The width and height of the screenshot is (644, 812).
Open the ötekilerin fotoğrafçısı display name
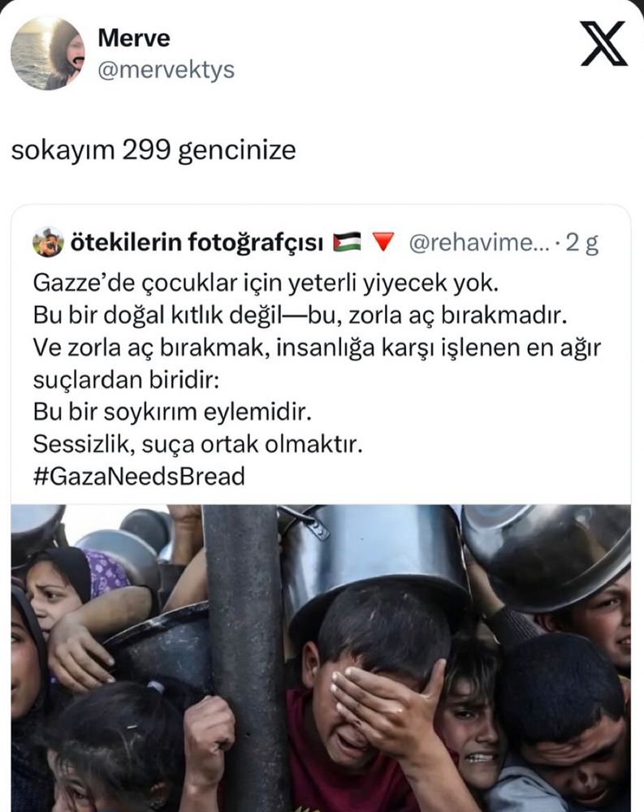pos(197,242)
